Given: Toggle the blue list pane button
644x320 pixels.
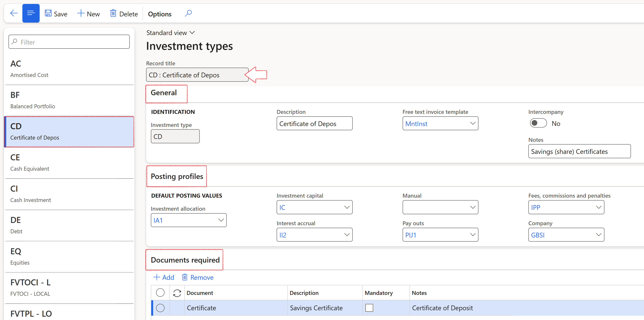Looking at the screenshot, I should click(31, 13).
